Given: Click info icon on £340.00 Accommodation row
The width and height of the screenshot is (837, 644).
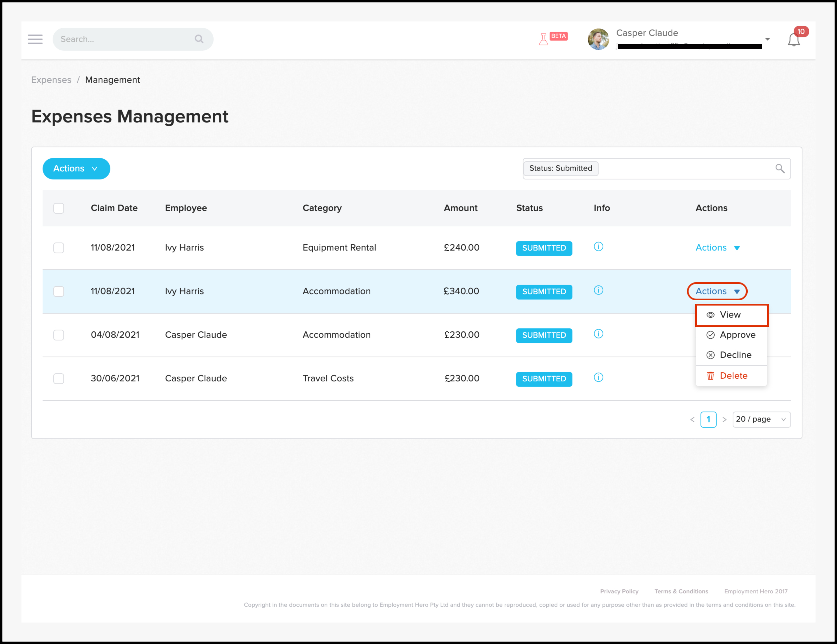Looking at the screenshot, I should (x=598, y=290).
